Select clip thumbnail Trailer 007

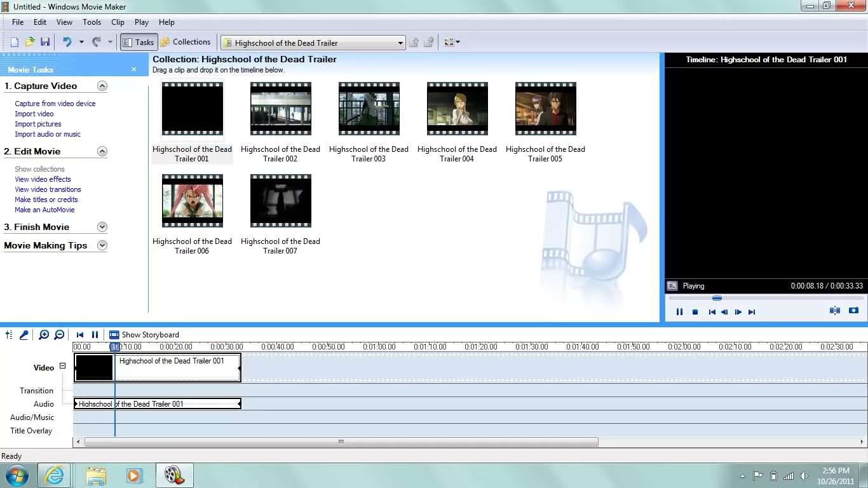tap(280, 201)
